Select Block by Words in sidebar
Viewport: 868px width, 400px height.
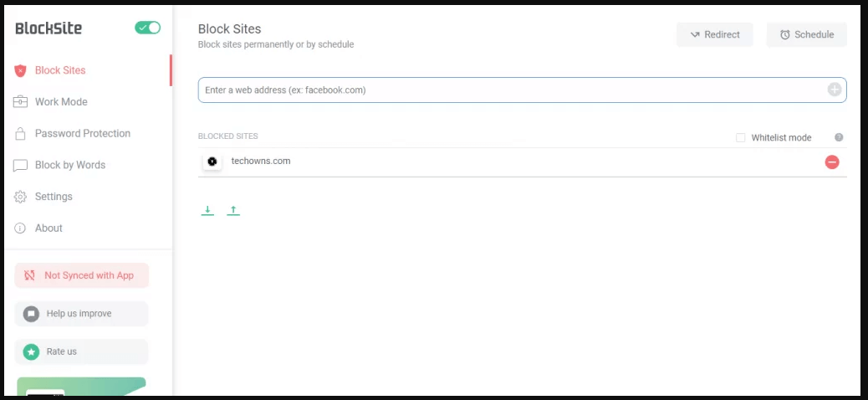point(70,165)
